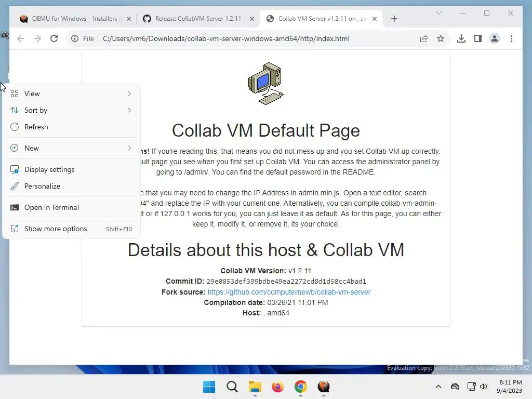Click the View grid icon
Image resolution: width=532 pixels, height=399 pixels.
point(14,94)
